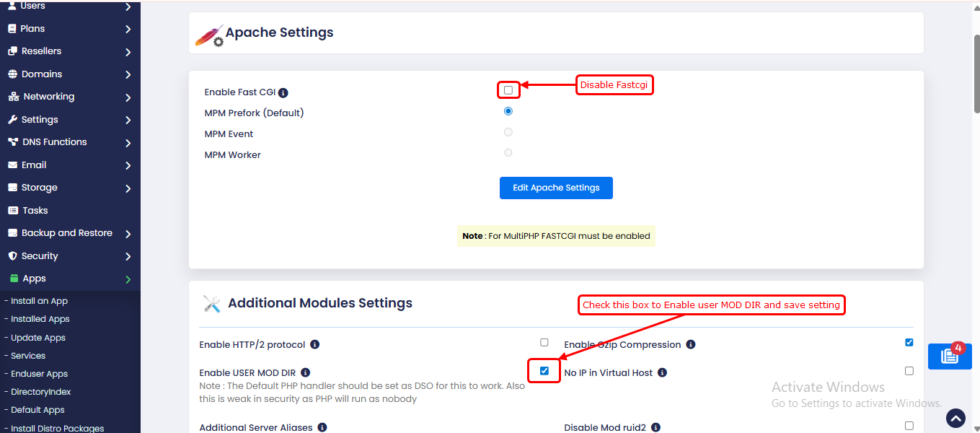Image resolution: width=980 pixels, height=433 pixels.
Task: Open the Install an App link
Action: coord(40,301)
